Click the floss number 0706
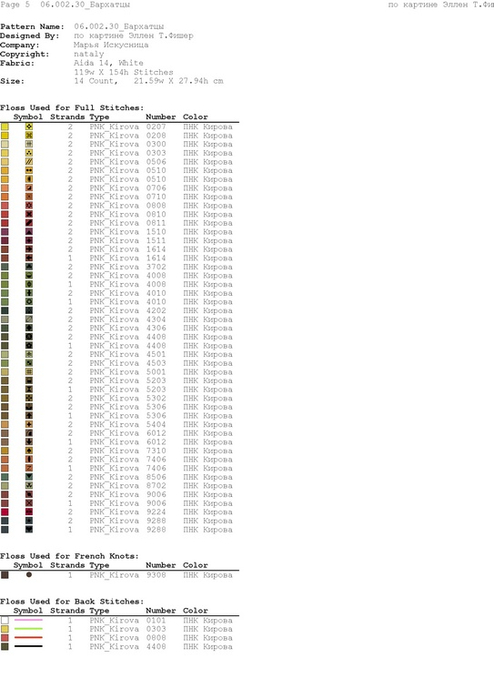494x699 pixels. (x=156, y=188)
